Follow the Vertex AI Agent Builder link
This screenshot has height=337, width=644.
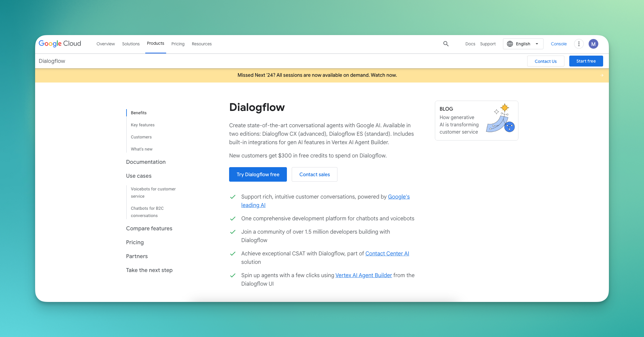coord(363,275)
